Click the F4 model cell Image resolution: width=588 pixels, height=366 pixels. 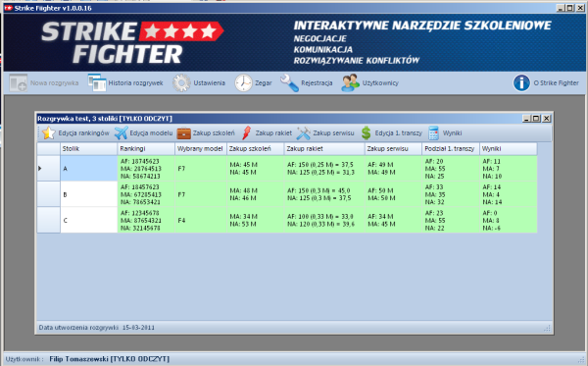tap(201, 220)
